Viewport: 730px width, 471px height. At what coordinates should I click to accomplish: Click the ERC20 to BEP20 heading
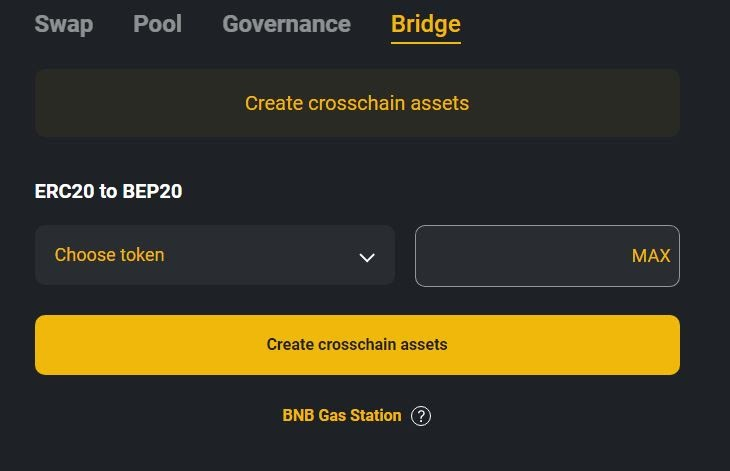point(108,191)
